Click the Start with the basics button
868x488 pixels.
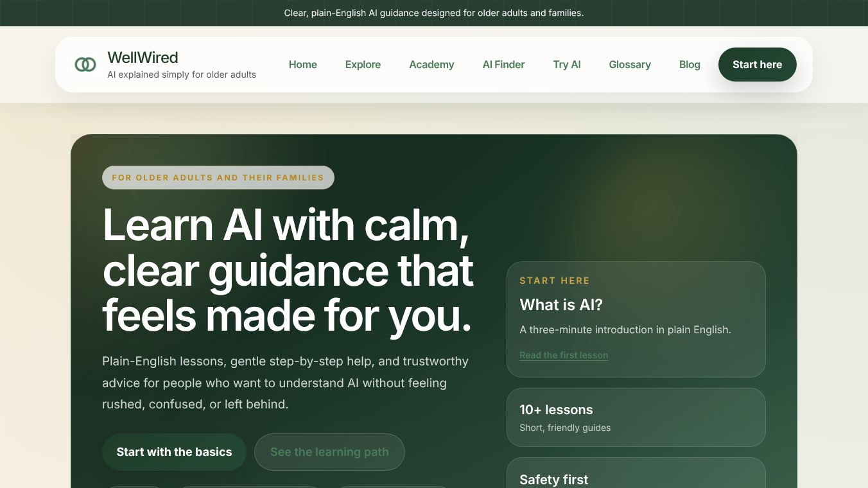(x=174, y=452)
